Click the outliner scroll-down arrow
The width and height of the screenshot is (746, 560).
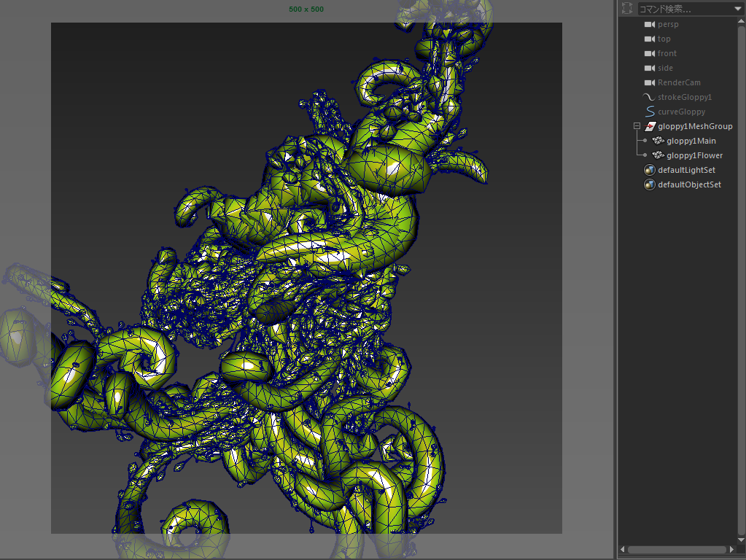point(741,540)
